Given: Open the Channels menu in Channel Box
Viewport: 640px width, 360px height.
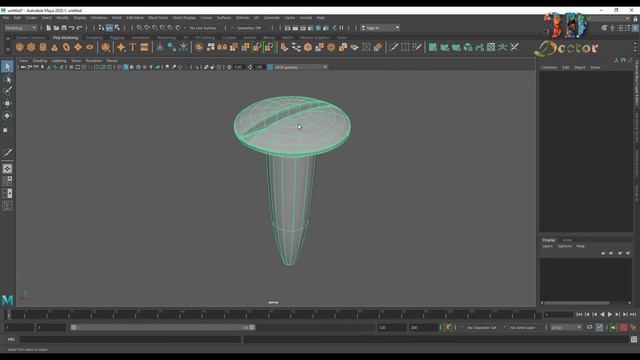Looking at the screenshot, I should tap(549, 67).
